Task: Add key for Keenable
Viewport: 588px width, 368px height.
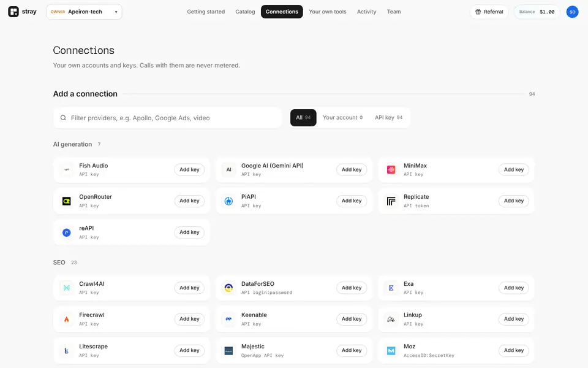Action: [x=352, y=319]
